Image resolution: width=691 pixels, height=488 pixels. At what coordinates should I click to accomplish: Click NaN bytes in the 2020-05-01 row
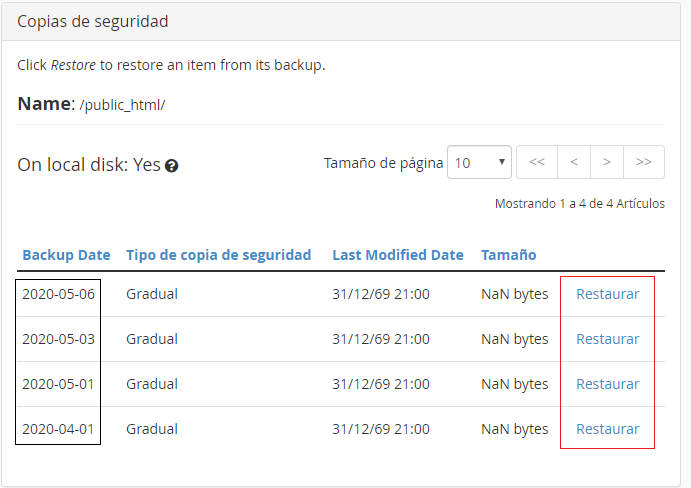point(514,384)
